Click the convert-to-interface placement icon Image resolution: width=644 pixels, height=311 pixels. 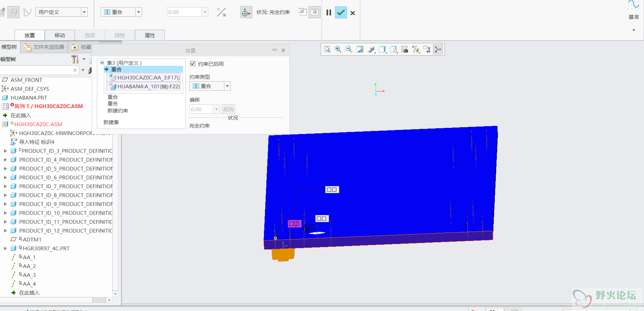[x=27, y=12]
